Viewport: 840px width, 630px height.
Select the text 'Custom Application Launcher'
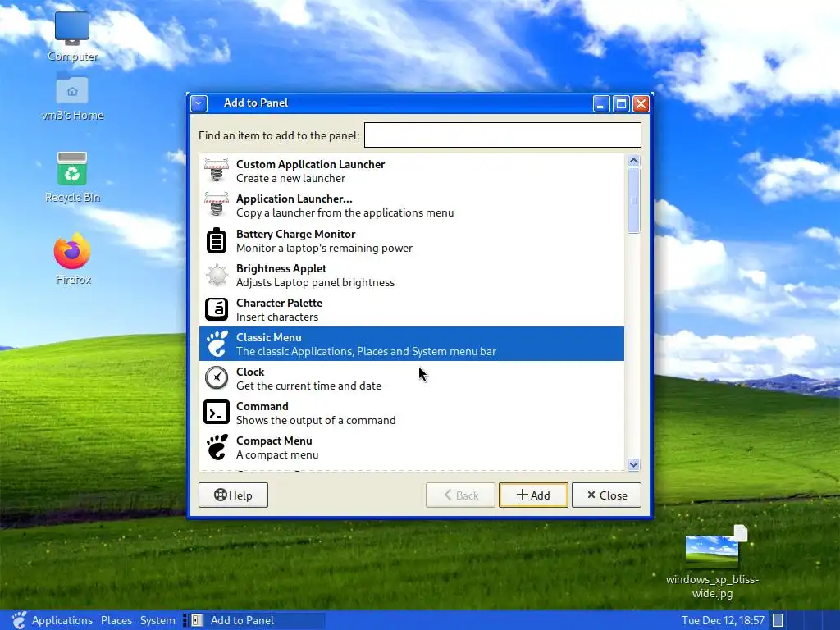pyautogui.click(x=311, y=164)
